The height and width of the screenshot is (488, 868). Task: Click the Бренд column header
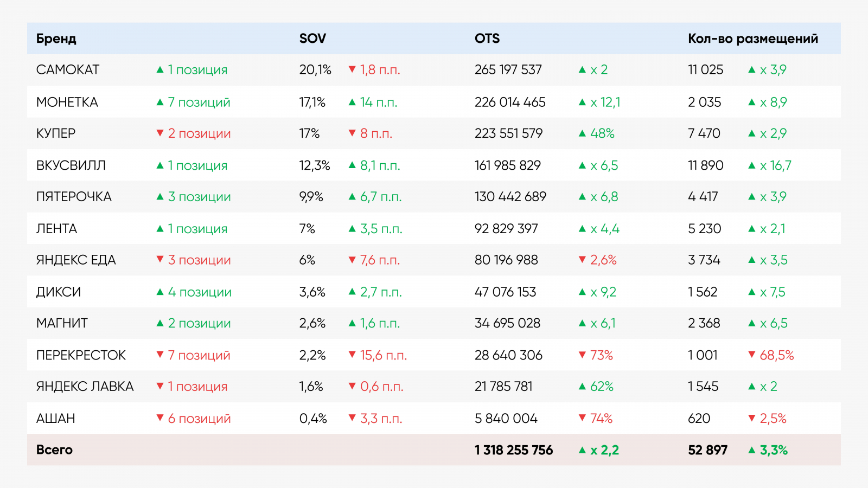[56, 38]
